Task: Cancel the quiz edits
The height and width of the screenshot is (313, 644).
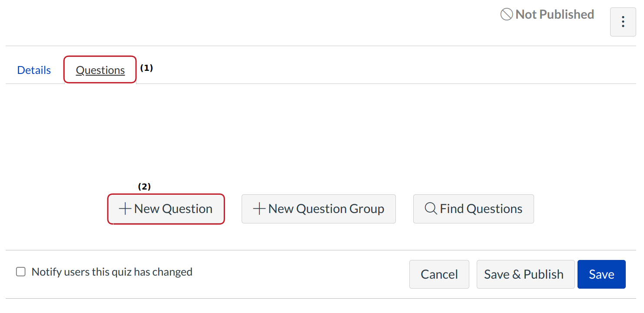Action: click(x=439, y=274)
